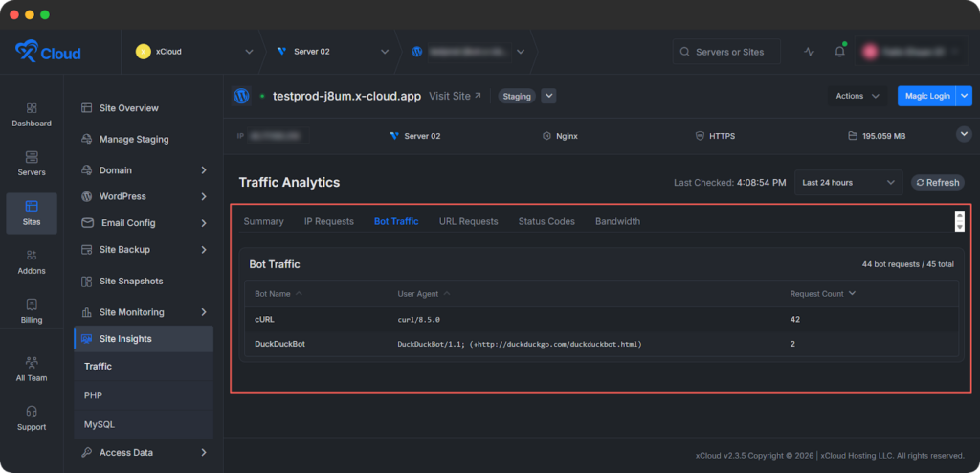Sort table by User Agent column
The image size is (980, 473).
click(x=424, y=294)
